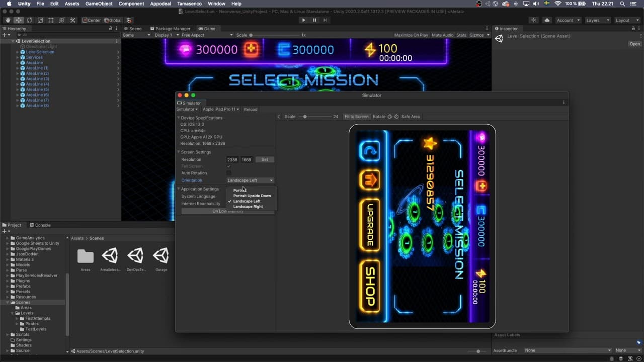Toggle the Full Screen checkbox
Screen dimensions: 644x362
click(x=229, y=166)
